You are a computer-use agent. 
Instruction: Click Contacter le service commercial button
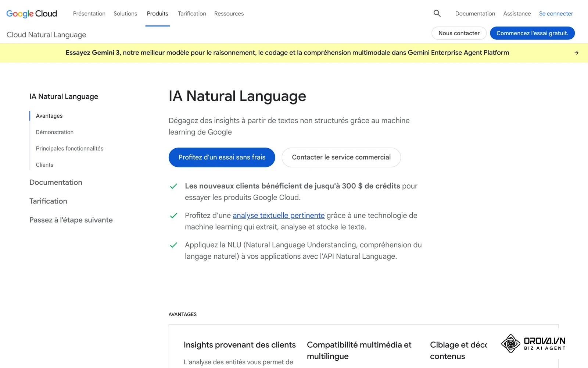341,158
